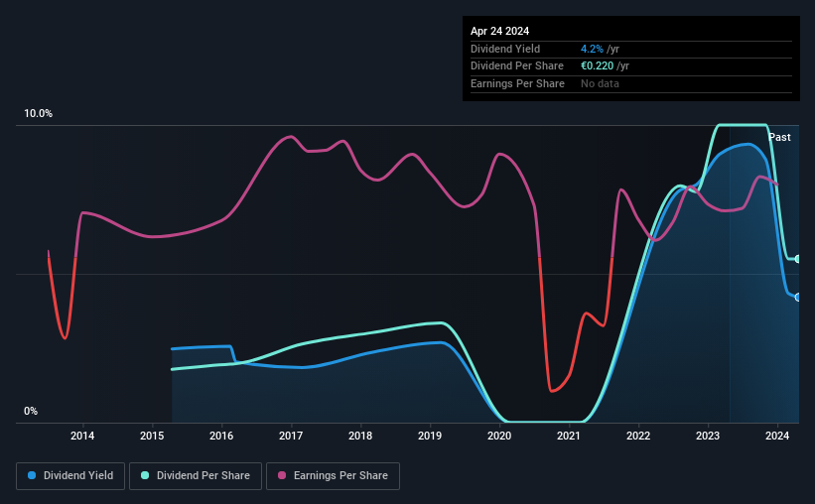Click the blue Dividend Yield legend dot
The image size is (815, 504).
click(x=32, y=475)
